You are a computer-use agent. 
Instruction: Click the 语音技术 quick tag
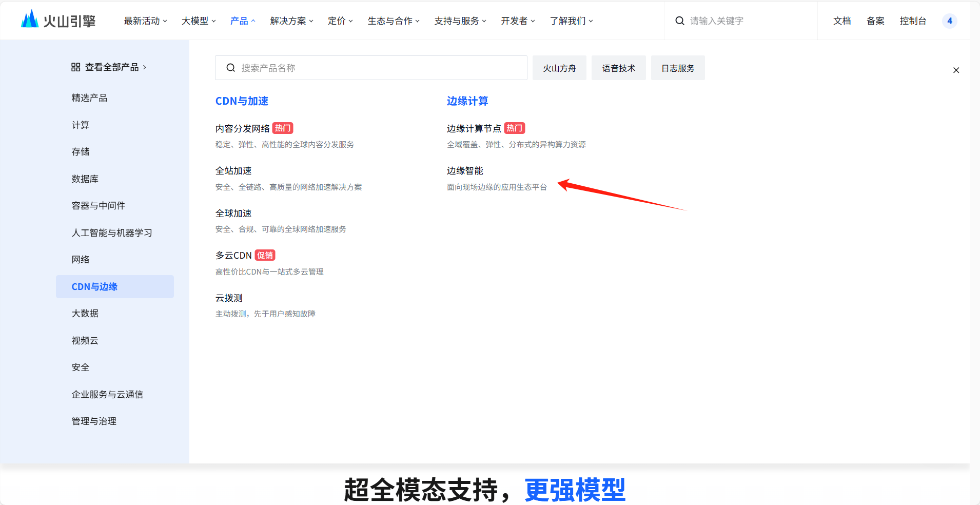pos(619,68)
